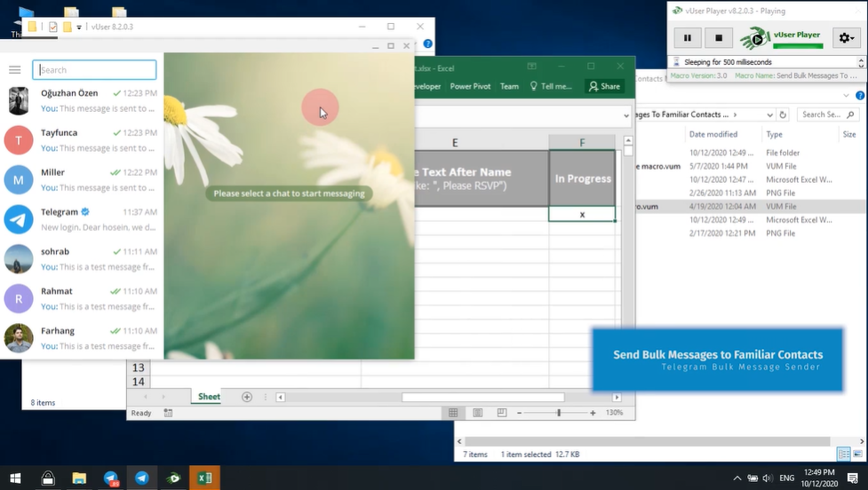Open vUser Player settings gear dropdown

click(847, 38)
